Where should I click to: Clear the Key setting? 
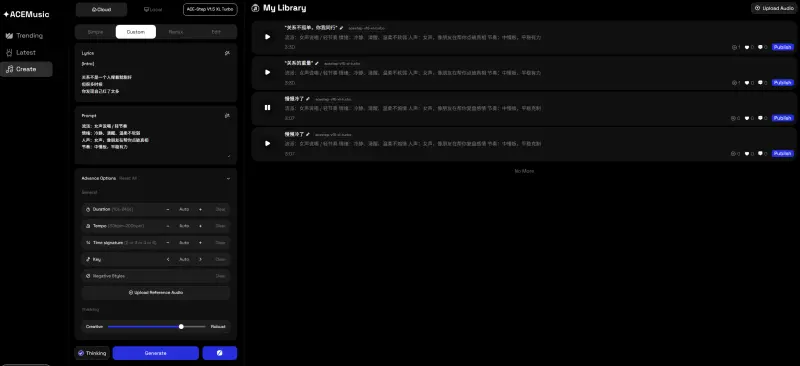220,259
